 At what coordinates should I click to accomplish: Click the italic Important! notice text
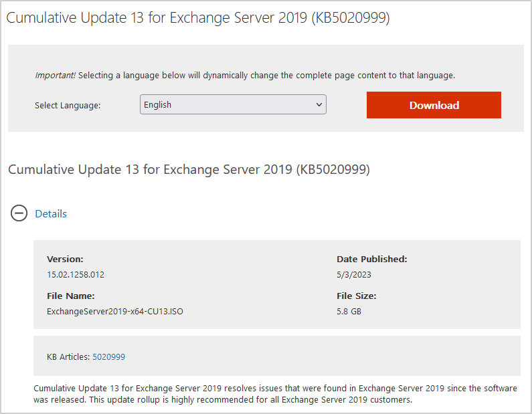56,76
